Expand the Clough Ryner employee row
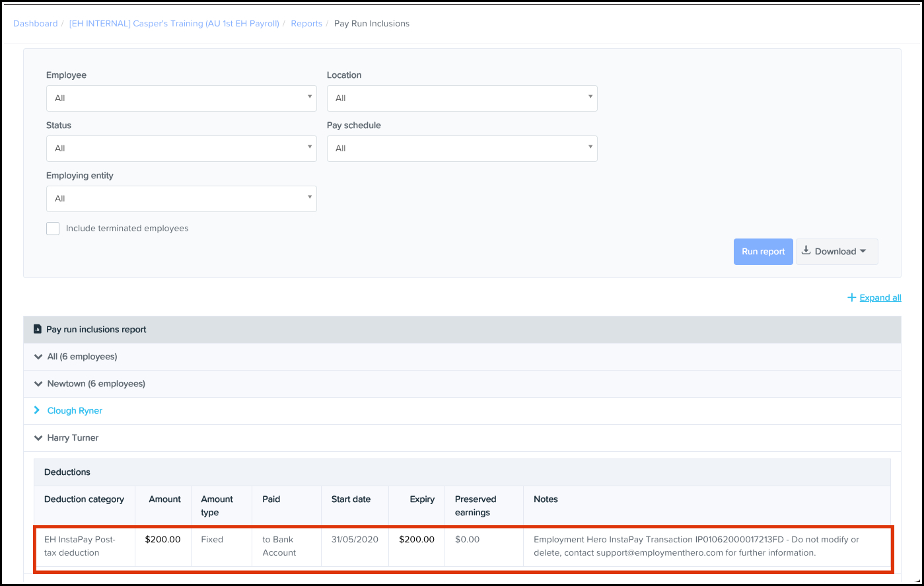Viewport: 924px width, 586px height. [x=38, y=410]
